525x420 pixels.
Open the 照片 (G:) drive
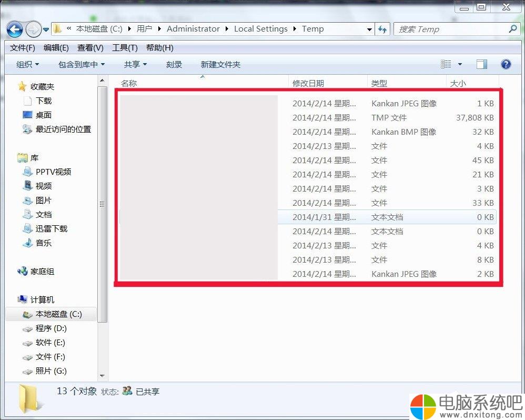click(x=51, y=371)
